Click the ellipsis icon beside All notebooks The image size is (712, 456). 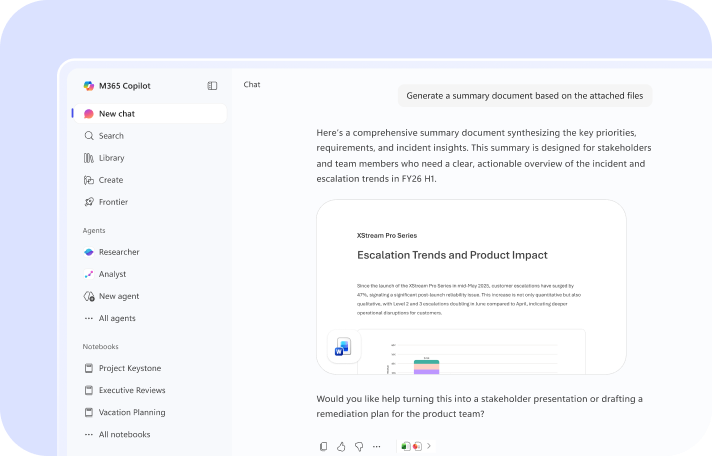89,435
